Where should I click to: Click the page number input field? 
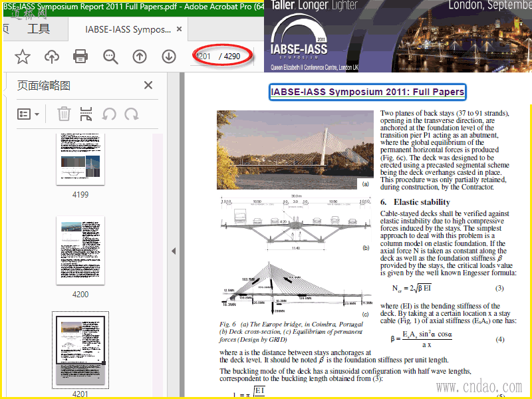tap(204, 57)
